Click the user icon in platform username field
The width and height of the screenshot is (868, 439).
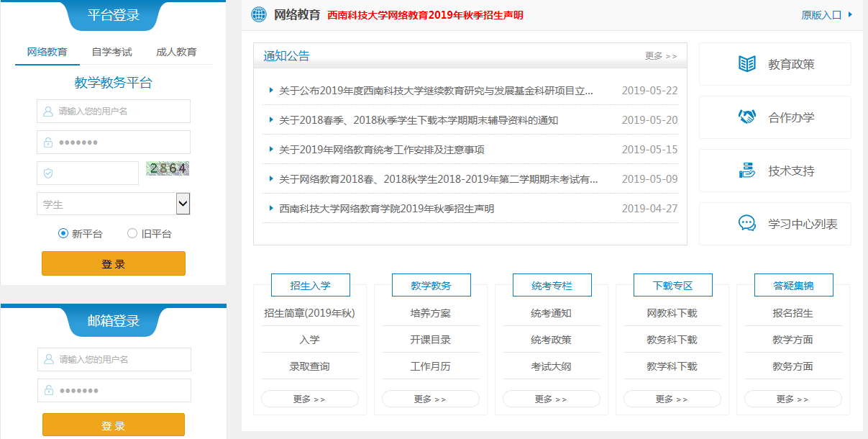pos(48,112)
